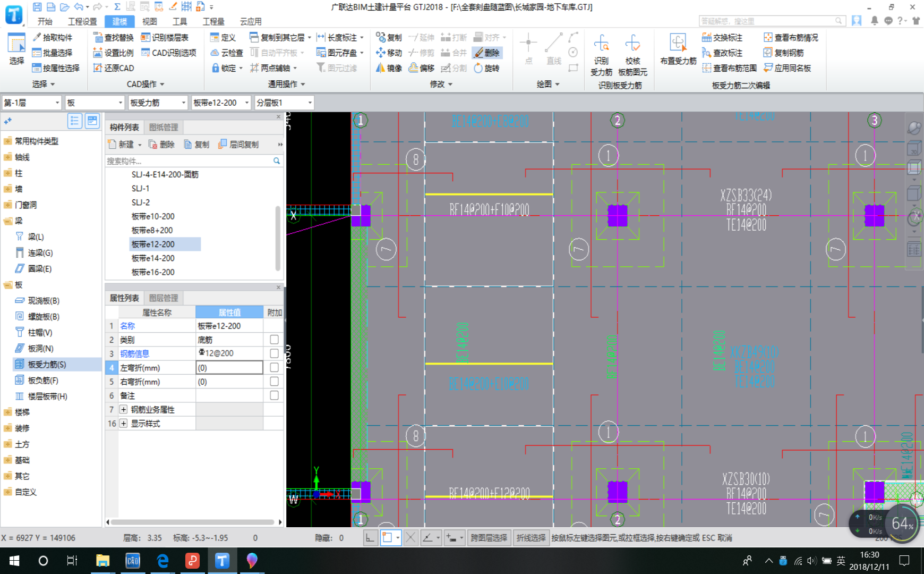
Task: Click the 左弯折 value field
Action: coord(229,367)
